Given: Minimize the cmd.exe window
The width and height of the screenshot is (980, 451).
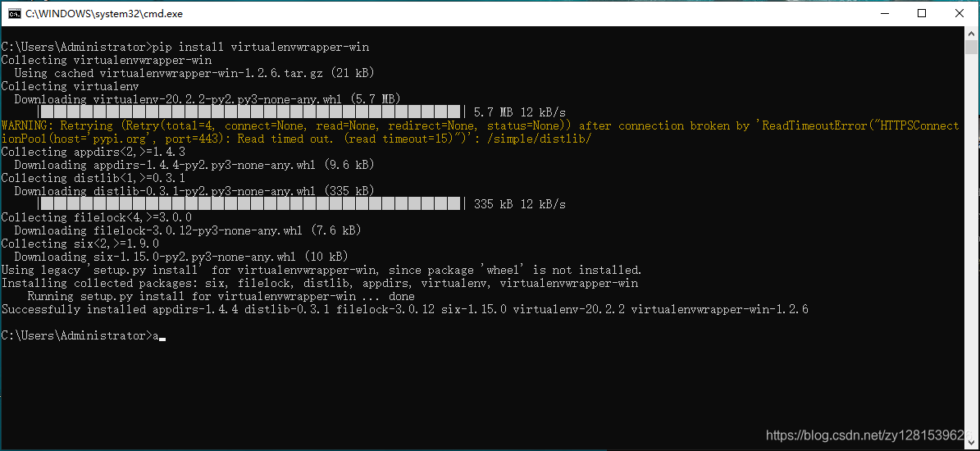Looking at the screenshot, I should [x=882, y=13].
